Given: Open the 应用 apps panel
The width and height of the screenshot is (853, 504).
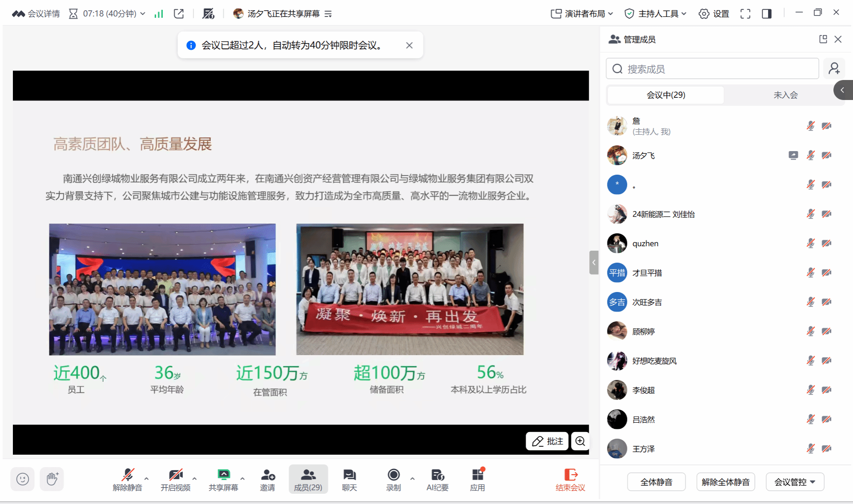Looking at the screenshot, I should pos(477,480).
